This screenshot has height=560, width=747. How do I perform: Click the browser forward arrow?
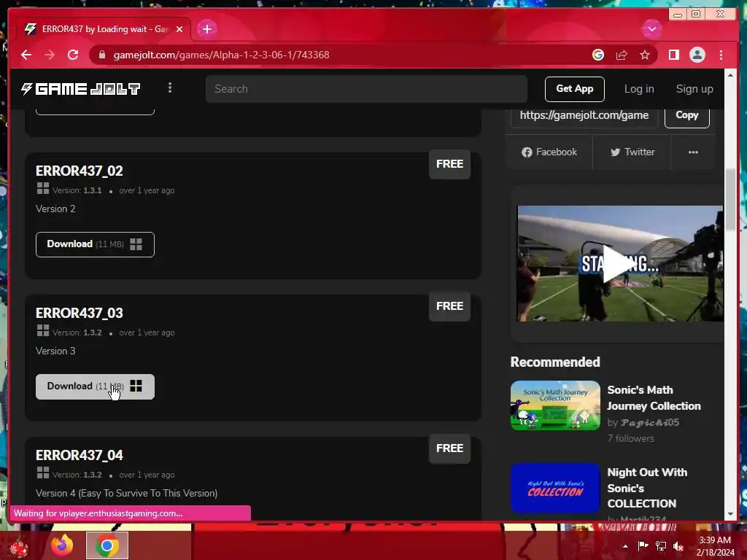click(50, 55)
